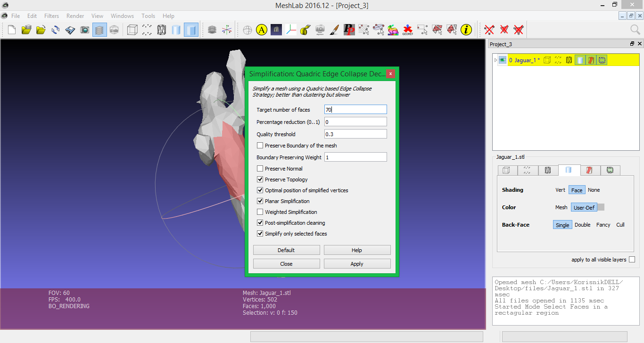Open the Render menu
644x343 pixels.
pyautogui.click(x=75, y=16)
